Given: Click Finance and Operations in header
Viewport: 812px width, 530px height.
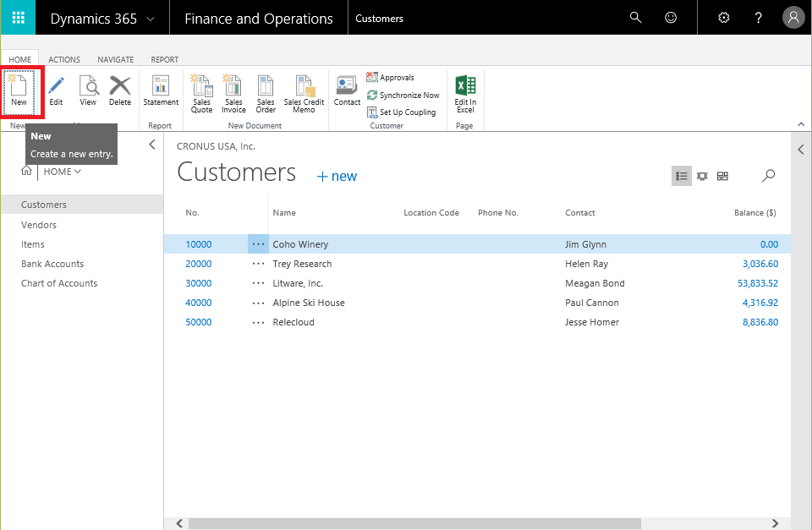Looking at the screenshot, I should 259,19.
